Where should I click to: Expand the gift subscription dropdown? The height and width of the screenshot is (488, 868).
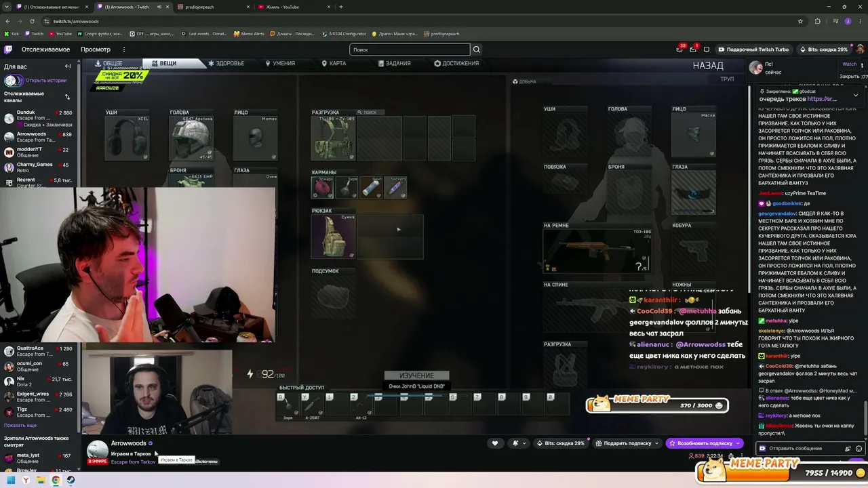click(x=656, y=443)
